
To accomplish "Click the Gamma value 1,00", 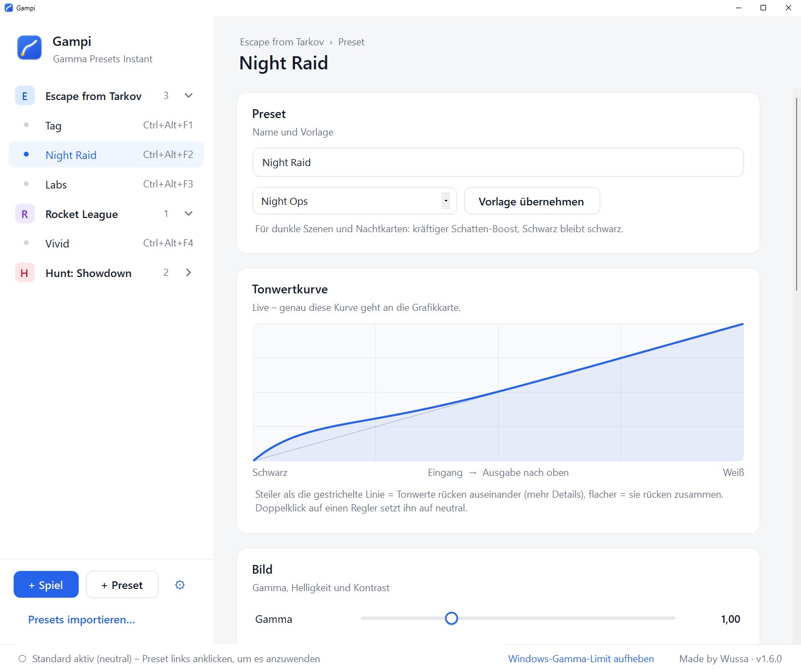I will (x=731, y=619).
